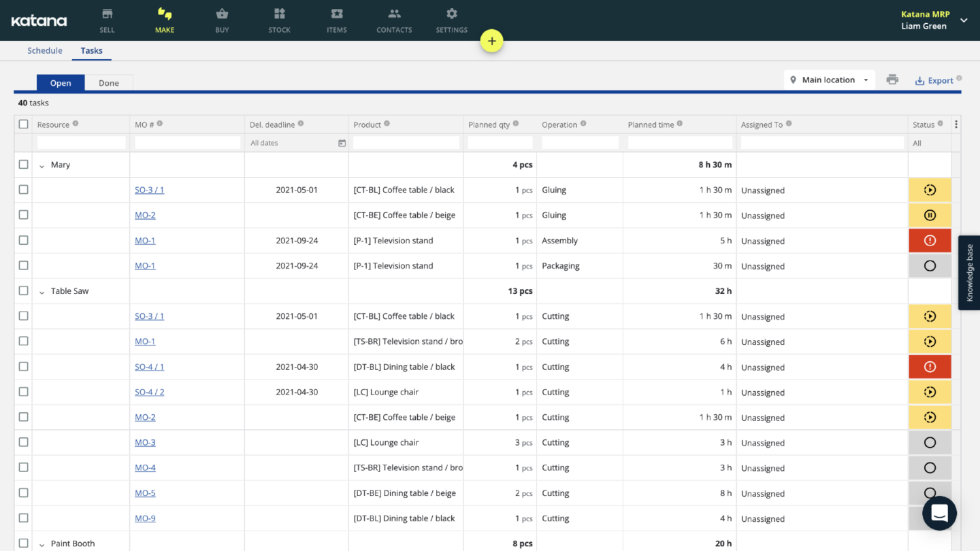
Task: Select the checkbox for SO-4 / 2 Lounge chair row
Action: point(24,392)
